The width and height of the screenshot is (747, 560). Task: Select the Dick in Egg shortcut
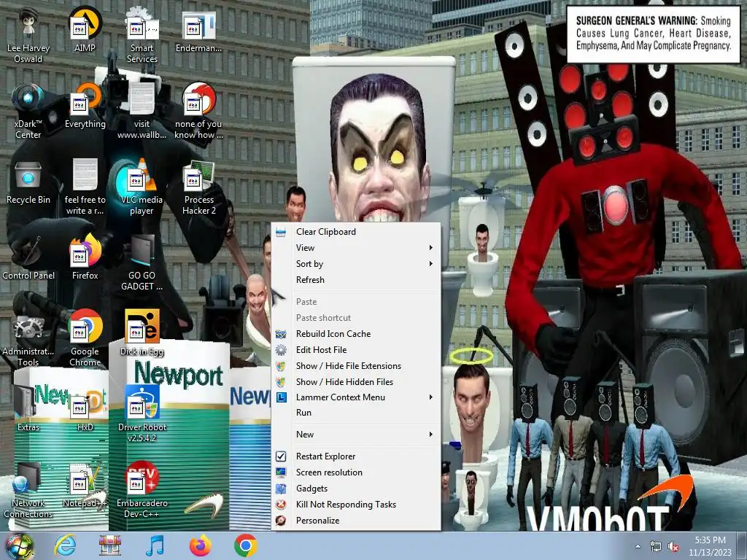pyautogui.click(x=142, y=333)
